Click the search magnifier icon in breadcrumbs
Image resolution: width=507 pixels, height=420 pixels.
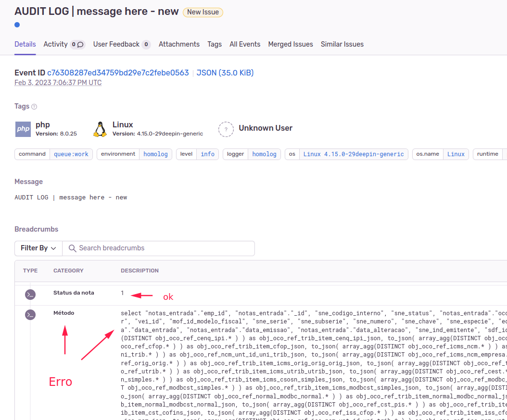coord(73,248)
